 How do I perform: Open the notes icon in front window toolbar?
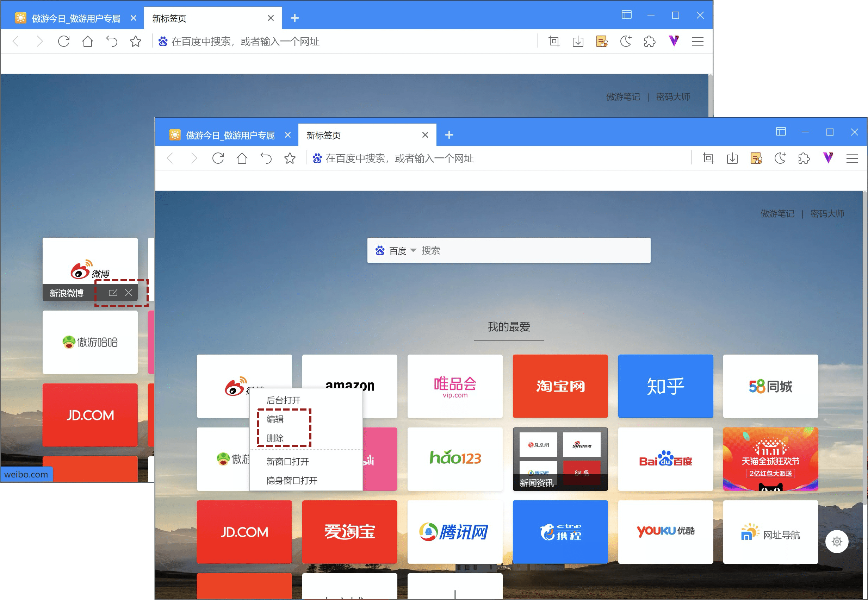756,158
